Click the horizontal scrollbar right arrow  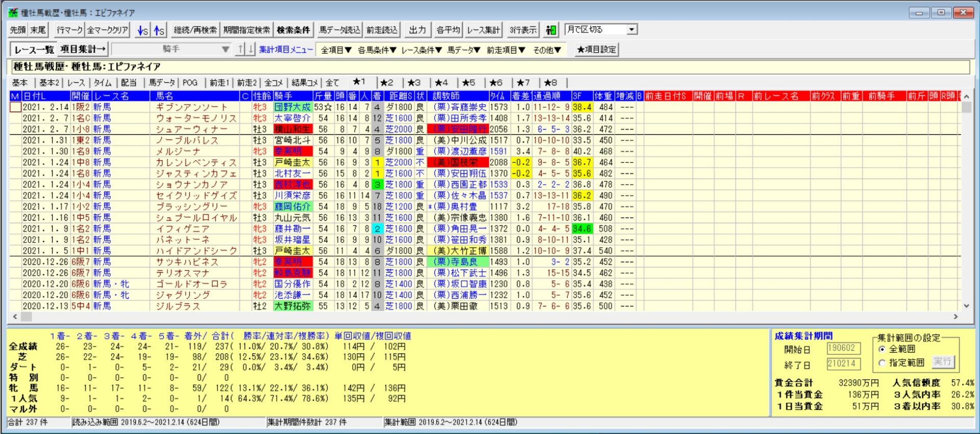[x=956, y=317]
